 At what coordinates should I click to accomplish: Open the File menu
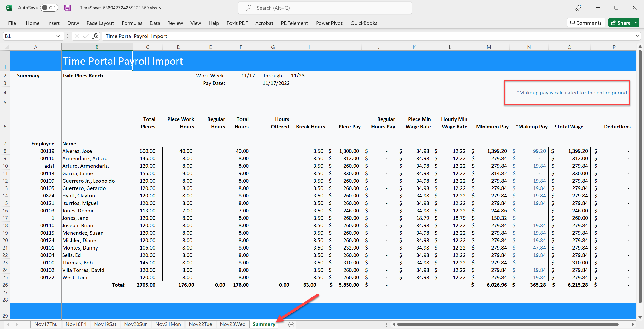click(12, 23)
